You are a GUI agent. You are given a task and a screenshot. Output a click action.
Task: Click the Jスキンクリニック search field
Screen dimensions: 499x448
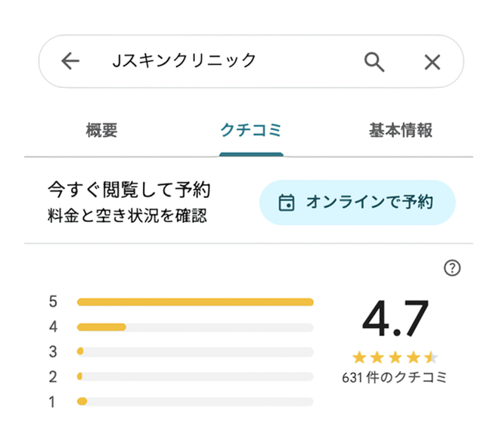(x=219, y=61)
